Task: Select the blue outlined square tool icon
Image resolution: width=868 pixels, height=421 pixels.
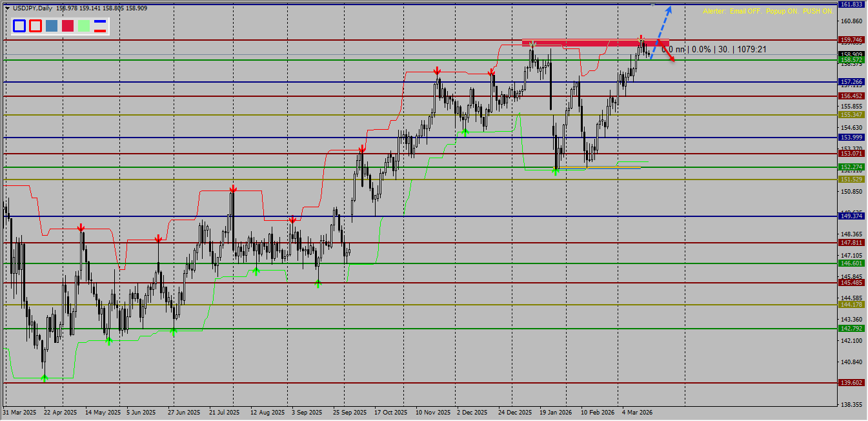Action: (x=19, y=26)
